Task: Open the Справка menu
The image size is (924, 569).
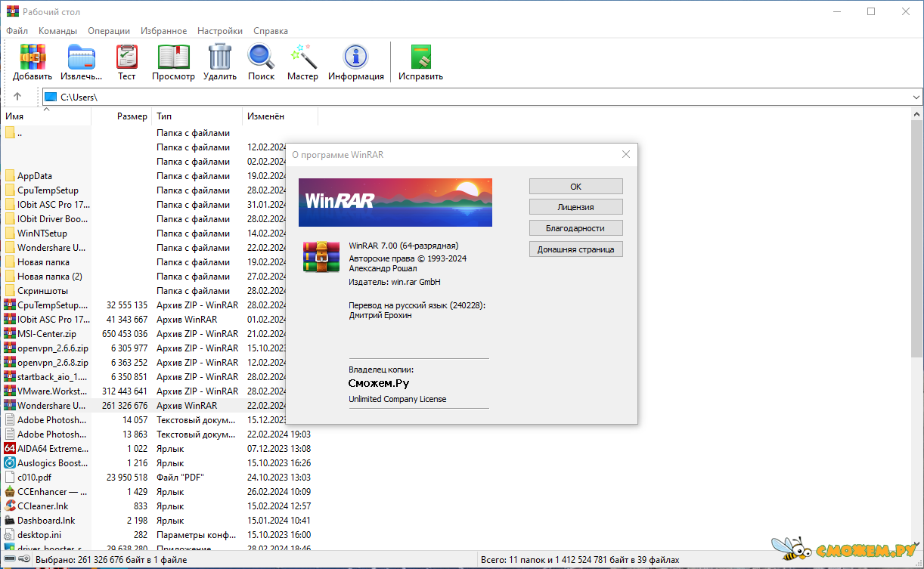Action: point(271,31)
